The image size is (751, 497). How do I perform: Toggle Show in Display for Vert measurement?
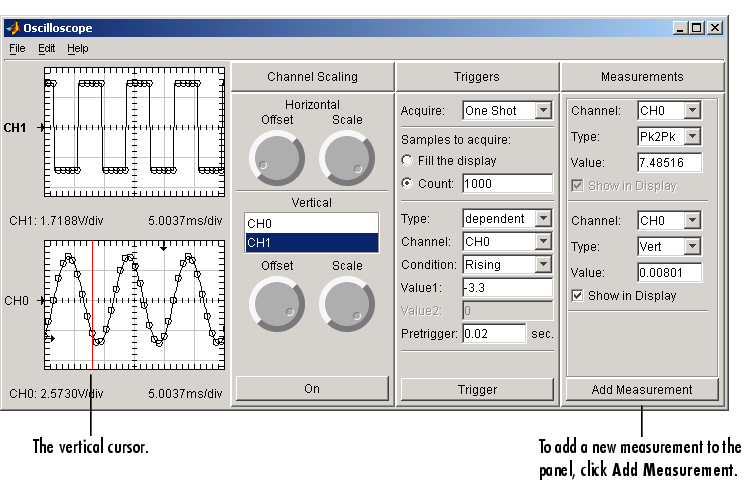pyautogui.click(x=578, y=295)
